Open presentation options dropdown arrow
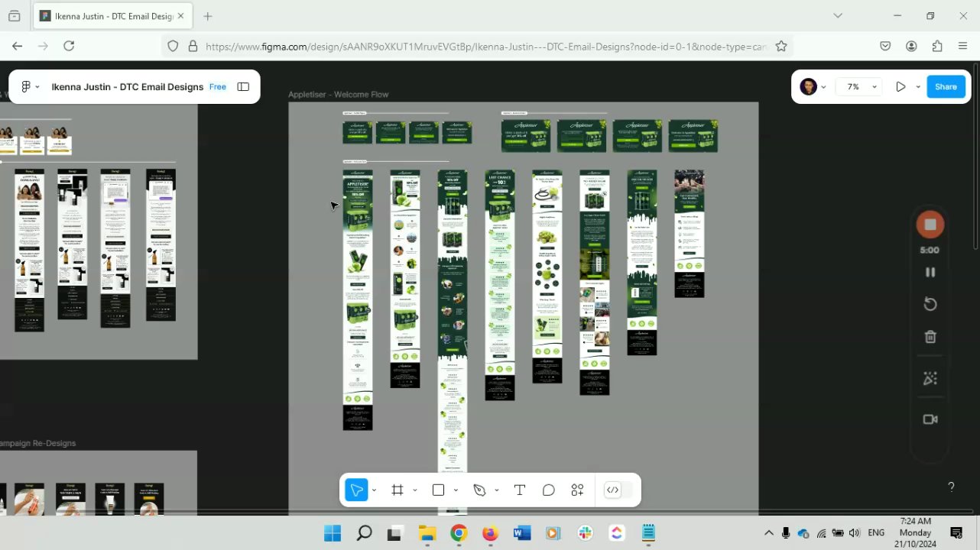 (x=917, y=87)
